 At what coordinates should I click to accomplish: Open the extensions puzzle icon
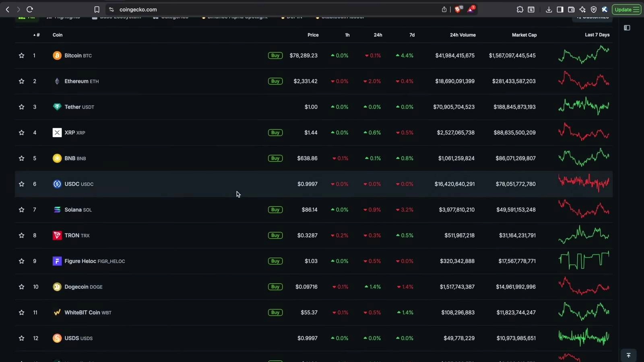point(520,10)
